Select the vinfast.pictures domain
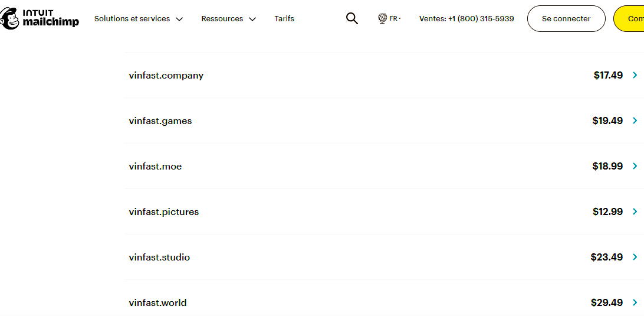Viewport: 644px width, 316px height. coord(164,212)
